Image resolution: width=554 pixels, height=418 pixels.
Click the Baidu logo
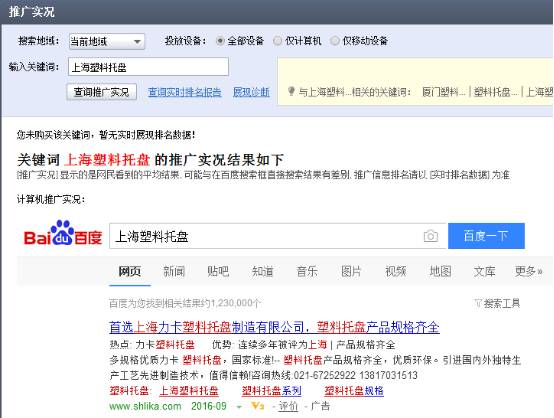point(63,233)
